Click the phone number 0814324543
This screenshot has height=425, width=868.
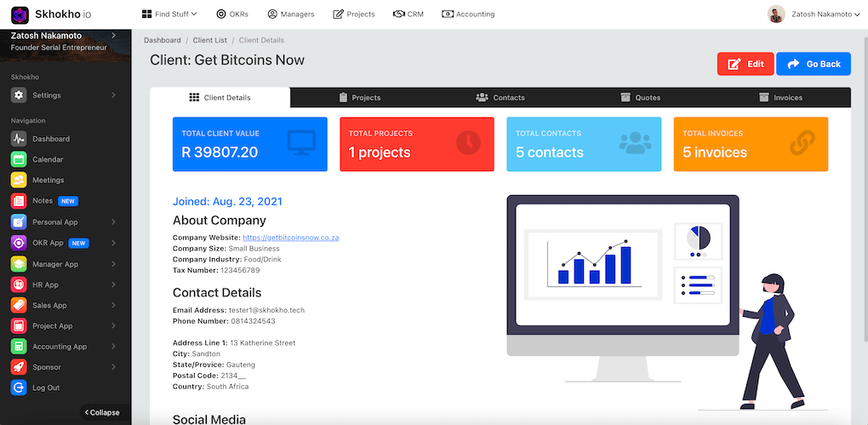tap(253, 321)
